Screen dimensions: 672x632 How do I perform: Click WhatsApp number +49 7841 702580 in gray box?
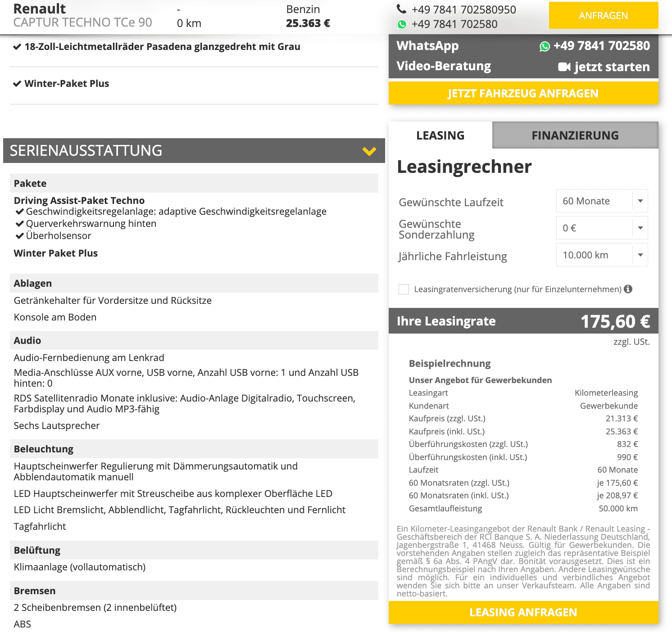click(602, 46)
